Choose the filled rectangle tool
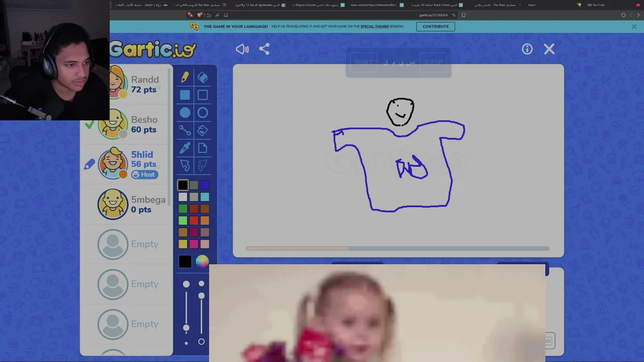This screenshot has width=644, height=362. tap(185, 95)
